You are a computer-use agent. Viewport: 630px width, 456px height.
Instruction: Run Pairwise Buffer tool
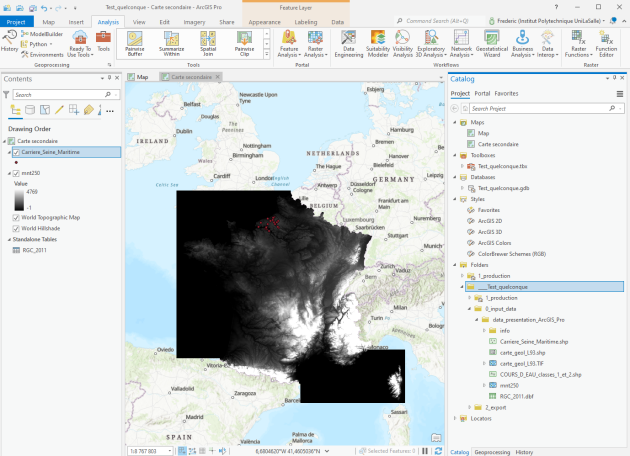pos(135,44)
